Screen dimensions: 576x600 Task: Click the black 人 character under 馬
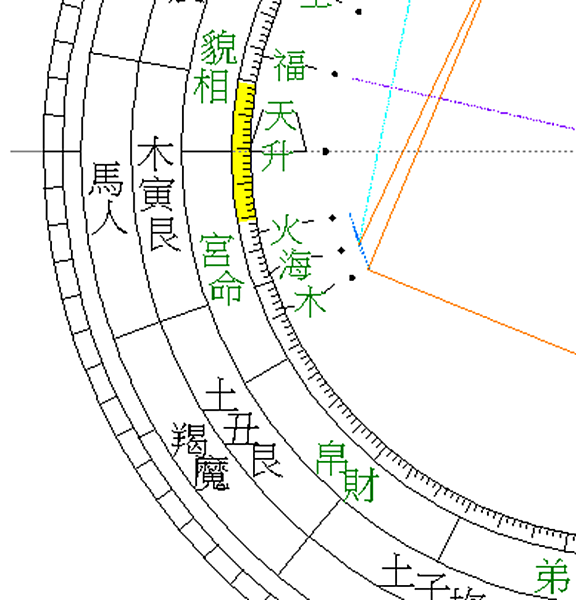click(108, 218)
